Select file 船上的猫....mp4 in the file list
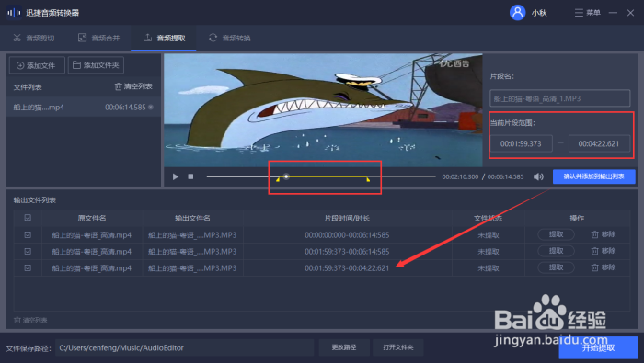The image size is (644, 363). (x=83, y=107)
